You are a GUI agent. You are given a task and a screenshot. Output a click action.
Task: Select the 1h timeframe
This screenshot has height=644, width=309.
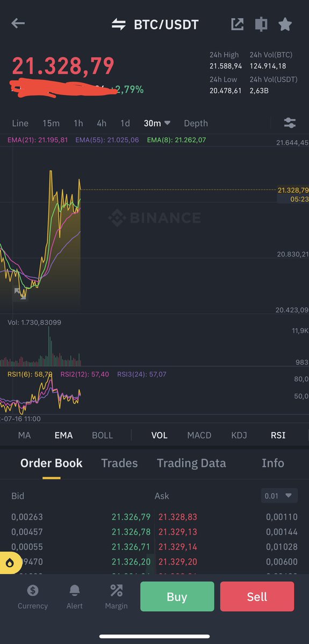pos(78,123)
